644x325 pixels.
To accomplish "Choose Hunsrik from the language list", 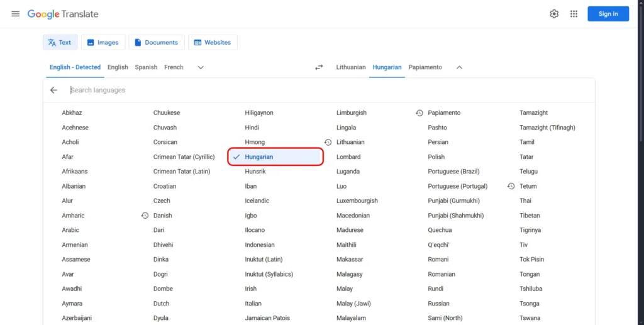I will click(x=255, y=172).
